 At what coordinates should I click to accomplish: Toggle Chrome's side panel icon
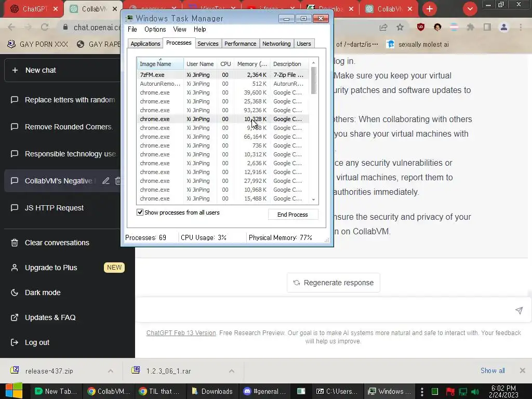487,28
